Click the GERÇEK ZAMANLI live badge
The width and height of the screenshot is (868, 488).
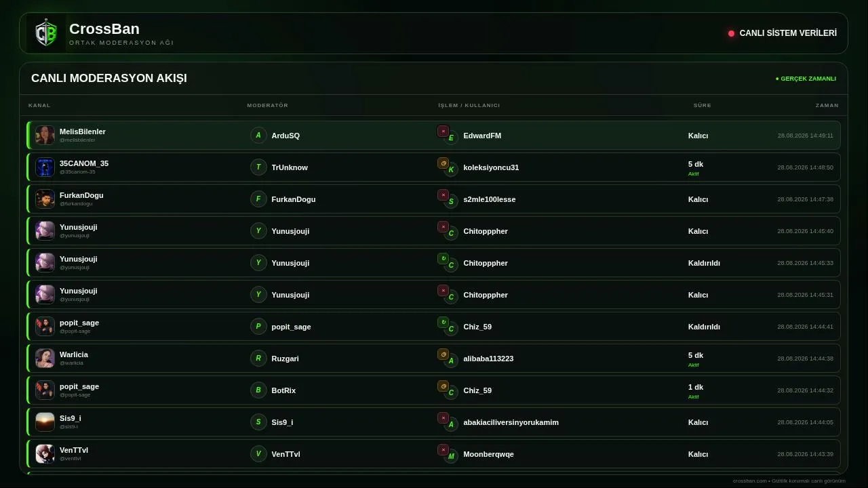(806, 79)
